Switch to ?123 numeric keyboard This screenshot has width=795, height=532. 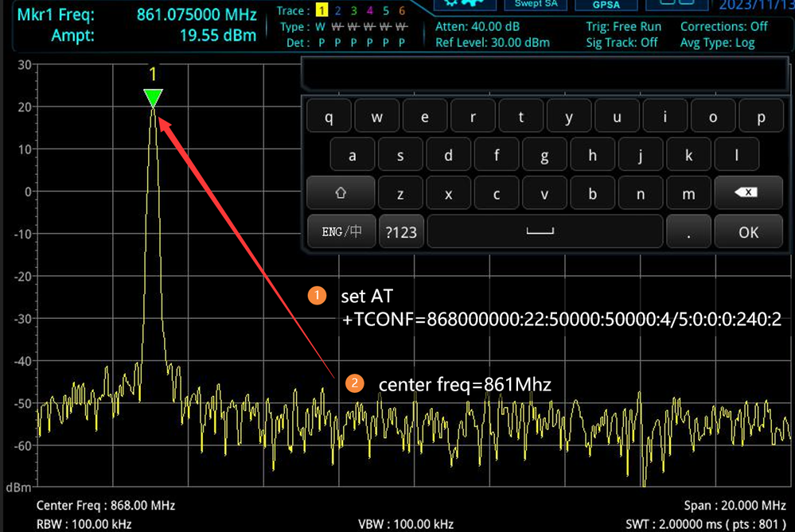click(401, 231)
